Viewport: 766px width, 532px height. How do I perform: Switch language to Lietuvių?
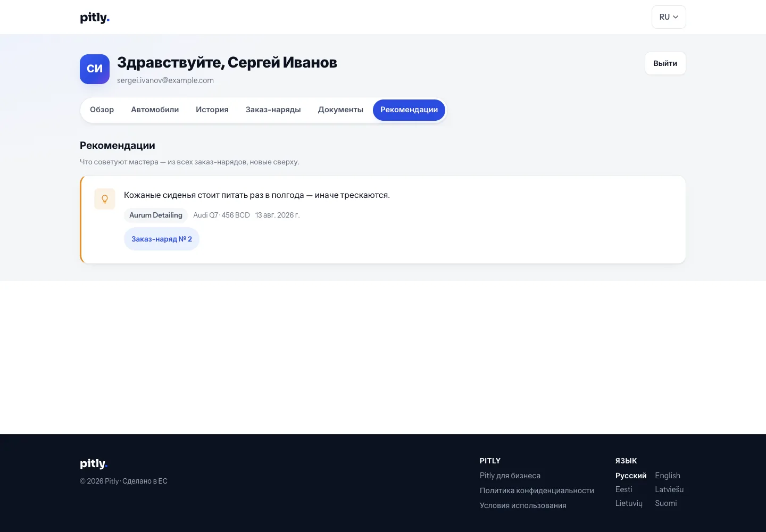tap(629, 503)
